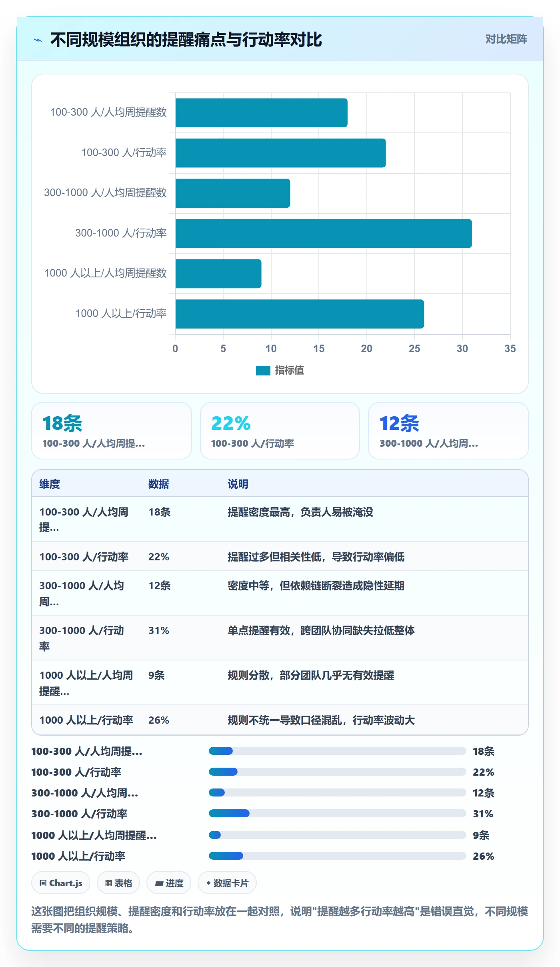Click the 对比矩阵 tag in the header

pos(506,39)
